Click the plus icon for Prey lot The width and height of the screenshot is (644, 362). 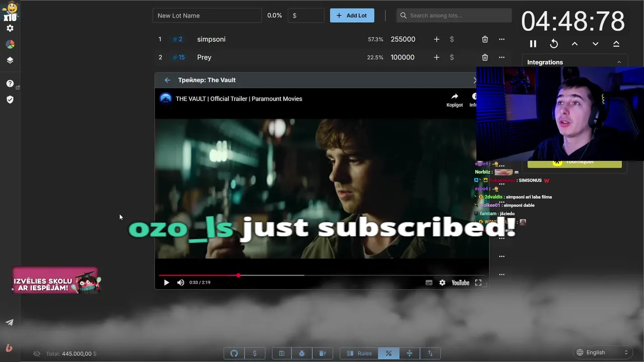[436, 57]
